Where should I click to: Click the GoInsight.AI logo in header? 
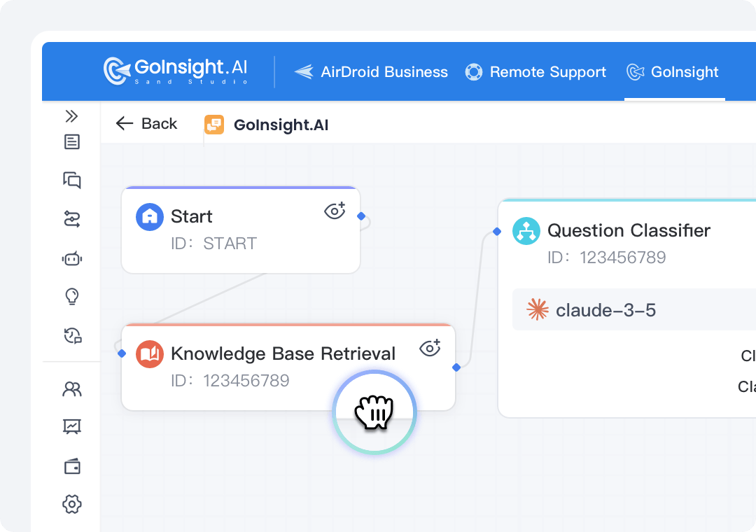coord(175,71)
